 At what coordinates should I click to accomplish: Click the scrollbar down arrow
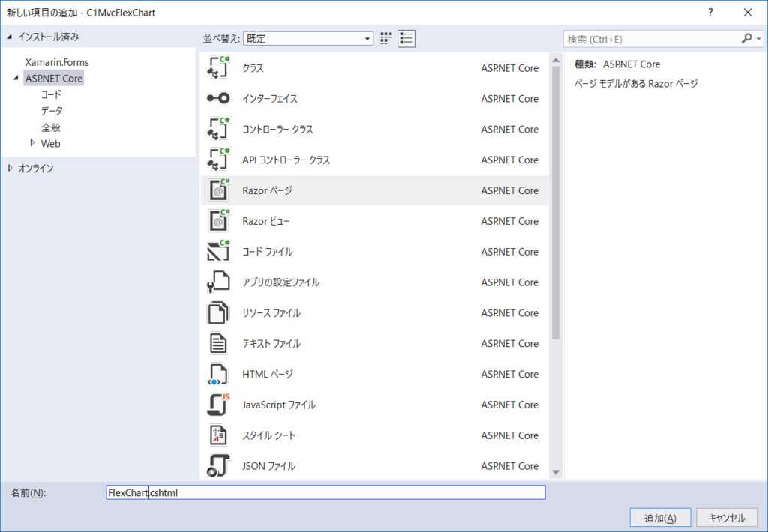pyautogui.click(x=556, y=472)
